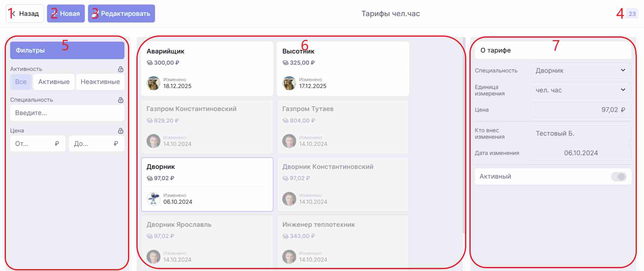This screenshot has width=644, height=271.
Task: Click the coins icon on Газпром Тутаев card
Action: (285, 120)
